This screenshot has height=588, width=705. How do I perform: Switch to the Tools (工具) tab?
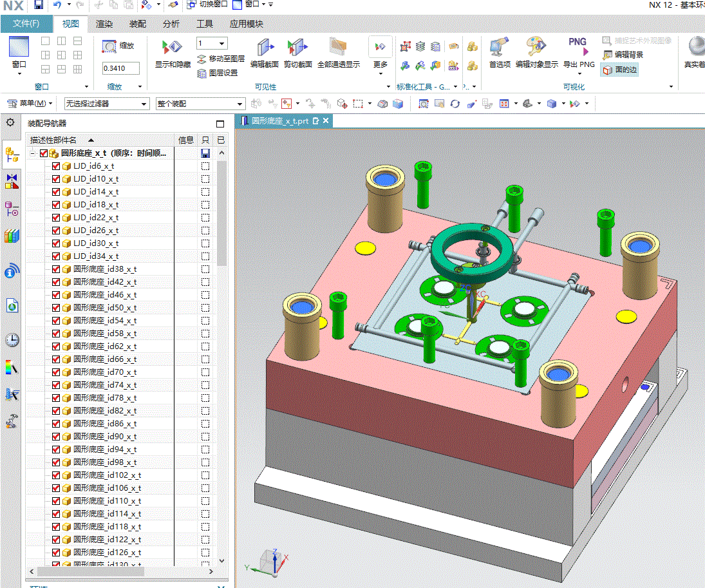click(x=205, y=24)
